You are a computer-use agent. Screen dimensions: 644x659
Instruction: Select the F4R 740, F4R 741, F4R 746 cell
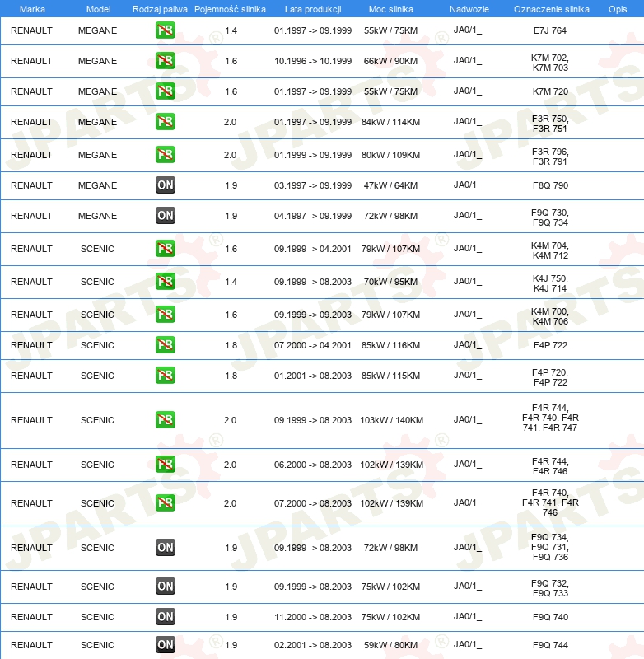pyautogui.click(x=550, y=502)
